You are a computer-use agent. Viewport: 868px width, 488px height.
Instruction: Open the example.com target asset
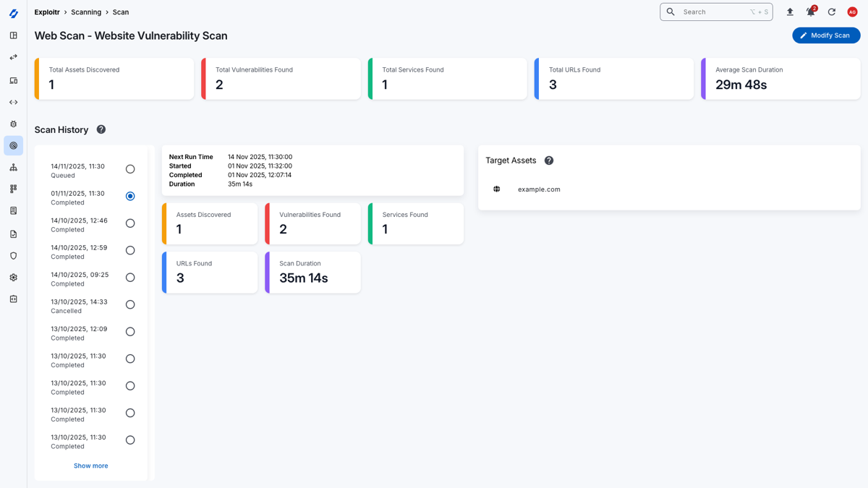click(x=539, y=189)
